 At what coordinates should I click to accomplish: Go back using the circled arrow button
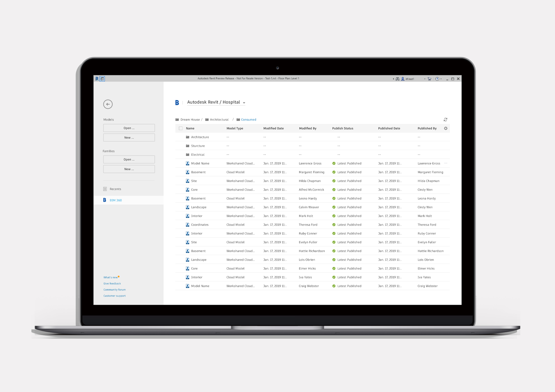click(x=108, y=104)
